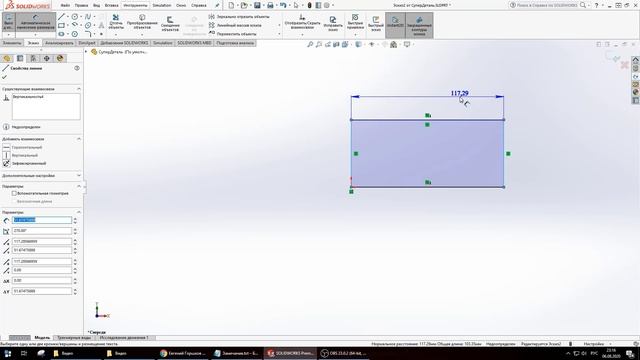Open the Инструменты menu
Image resolution: width=640 pixels, height=360 pixels.
[135, 5]
